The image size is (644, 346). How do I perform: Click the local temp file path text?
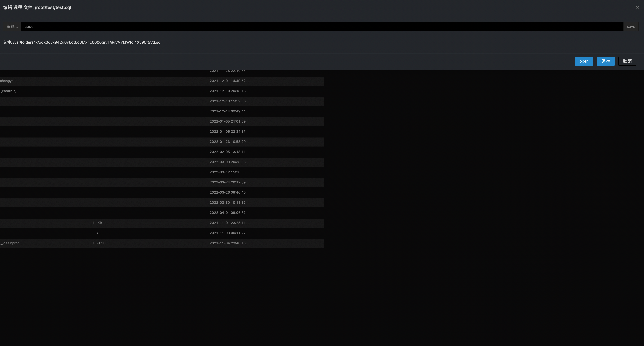(x=82, y=43)
